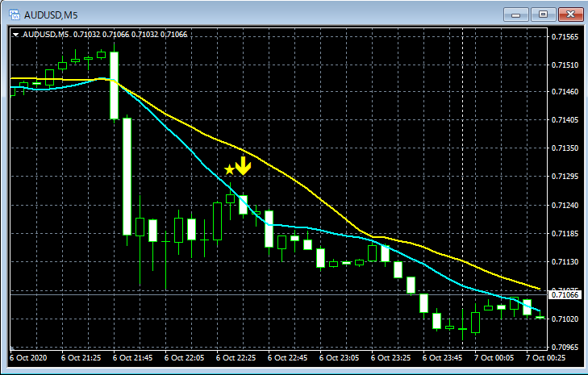588x375 pixels.
Task: Click the AUDUSD,M5 chart window icon
Action: coord(15,15)
